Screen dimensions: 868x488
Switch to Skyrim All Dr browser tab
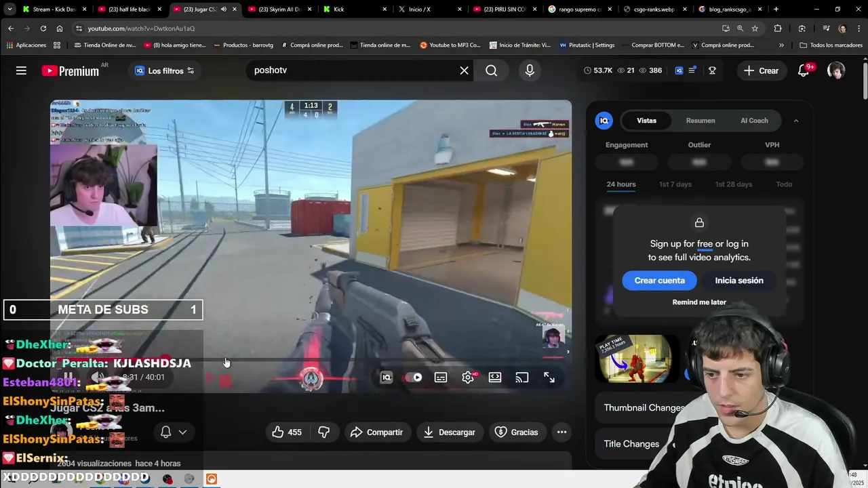tap(279, 9)
